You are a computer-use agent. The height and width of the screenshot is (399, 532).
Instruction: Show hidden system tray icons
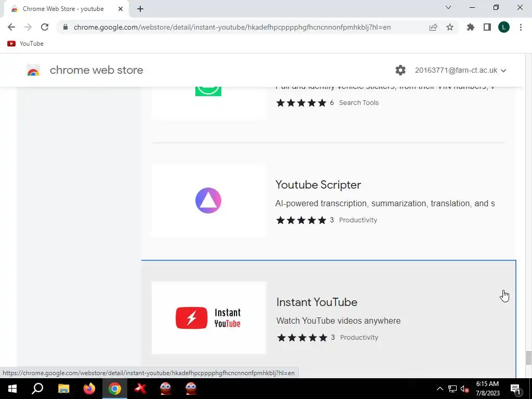[x=440, y=389]
